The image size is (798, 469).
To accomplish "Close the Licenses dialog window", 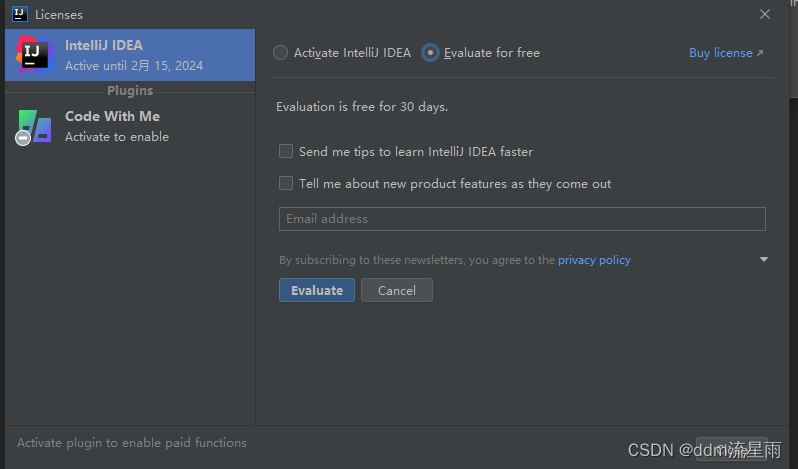I will (x=765, y=14).
